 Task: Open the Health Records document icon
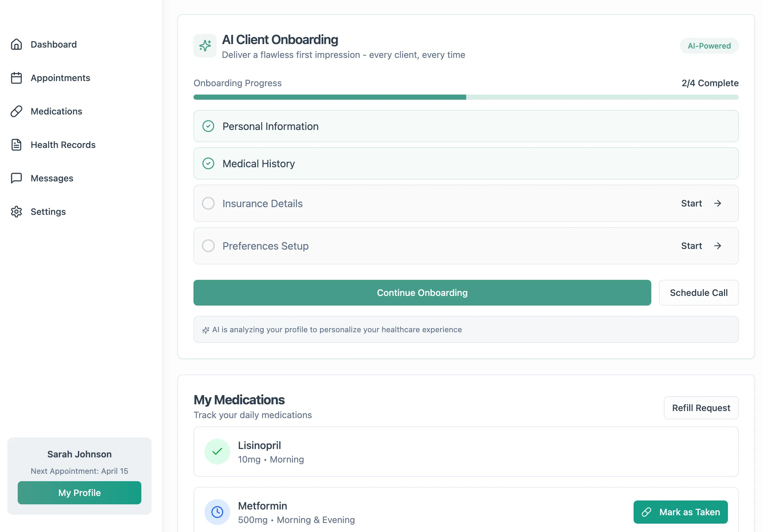(16, 145)
